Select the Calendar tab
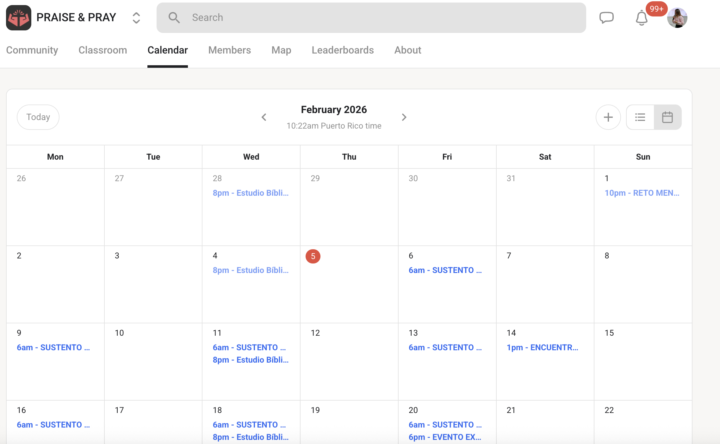Image resolution: width=720 pixels, height=444 pixels. tap(168, 50)
